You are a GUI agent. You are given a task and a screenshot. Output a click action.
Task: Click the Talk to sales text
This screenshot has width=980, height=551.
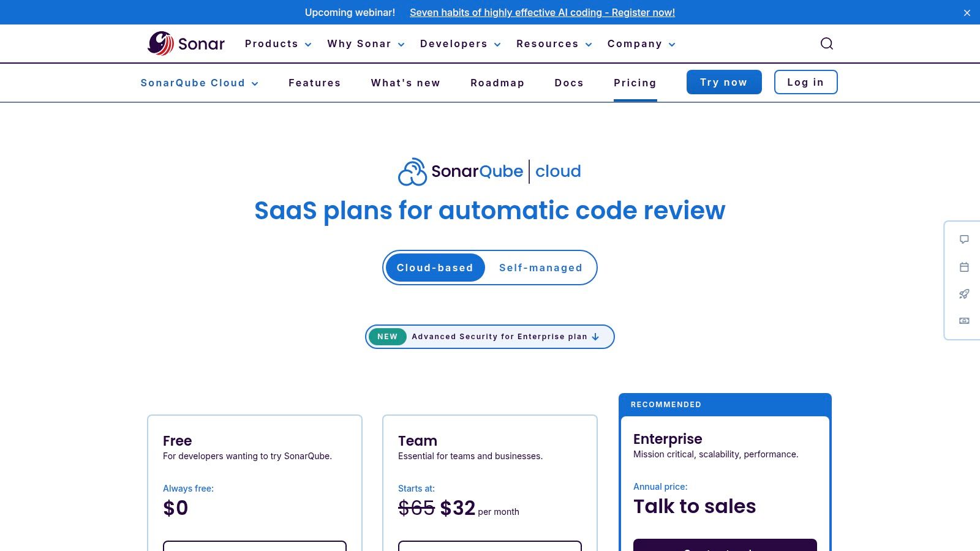pyautogui.click(x=695, y=506)
